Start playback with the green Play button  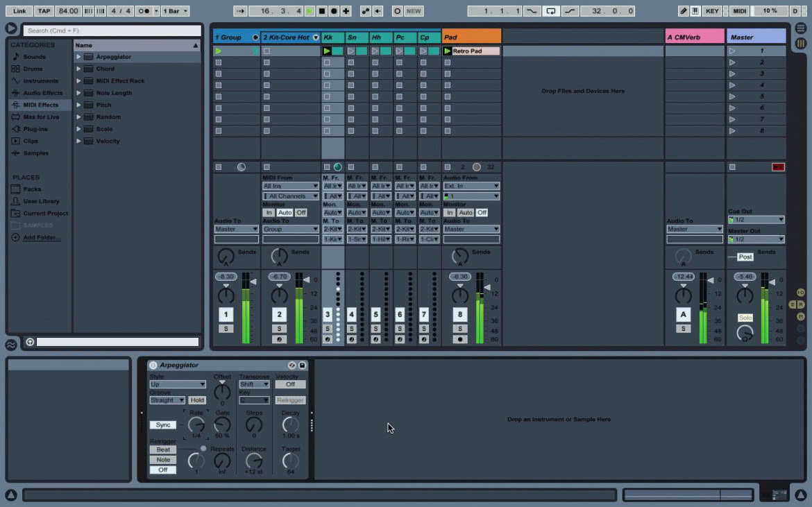click(x=309, y=11)
